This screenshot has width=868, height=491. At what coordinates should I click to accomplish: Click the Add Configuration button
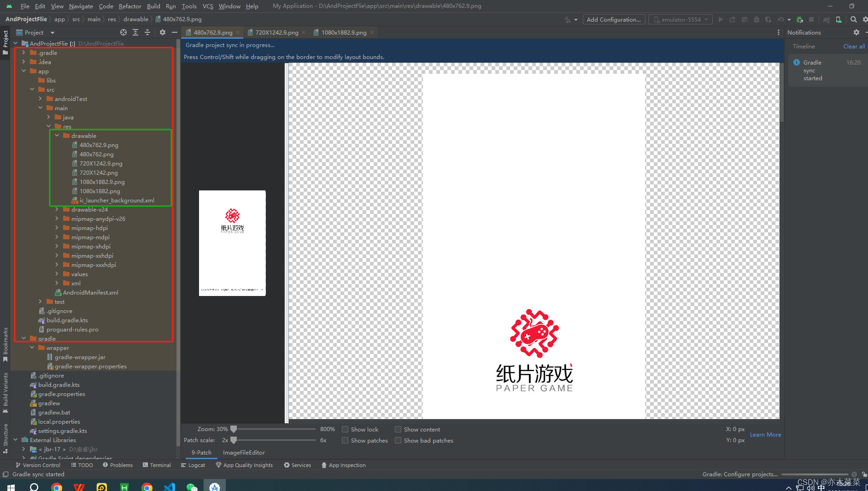point(614,19)
